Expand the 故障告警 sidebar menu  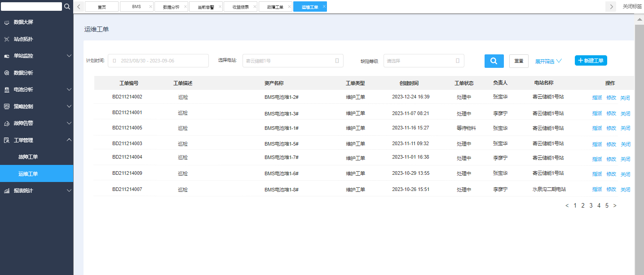pos(69,123)
